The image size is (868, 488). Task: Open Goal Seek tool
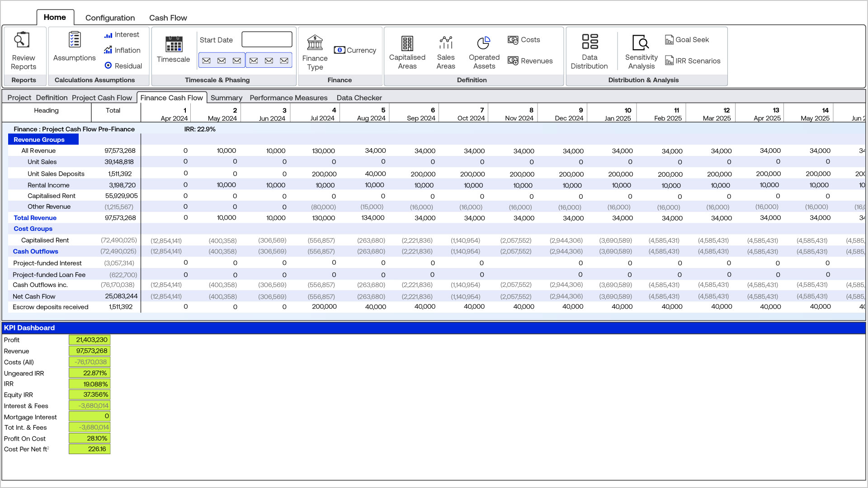687,40
